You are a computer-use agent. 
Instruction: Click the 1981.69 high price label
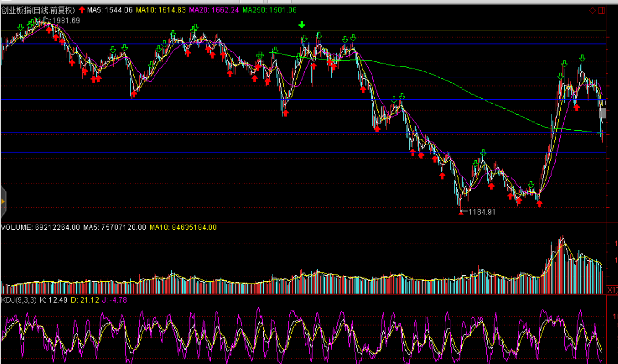66,21
